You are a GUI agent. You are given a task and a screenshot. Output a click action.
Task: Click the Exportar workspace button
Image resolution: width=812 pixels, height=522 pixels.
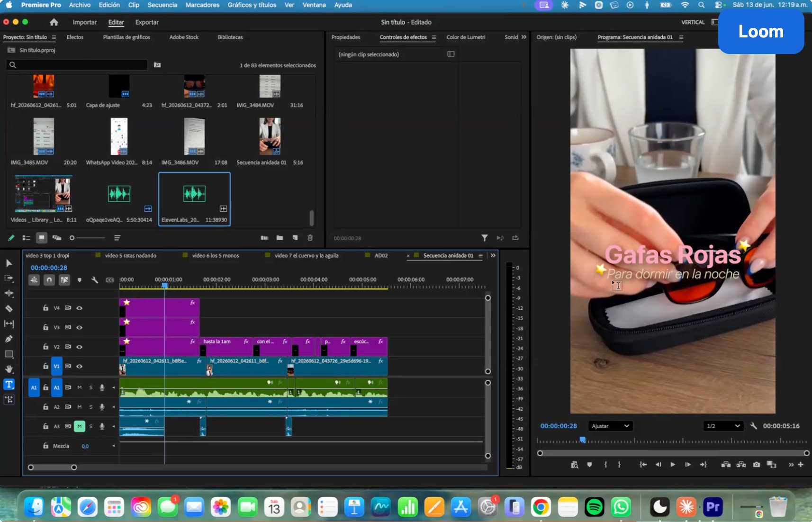coord(147,22)
